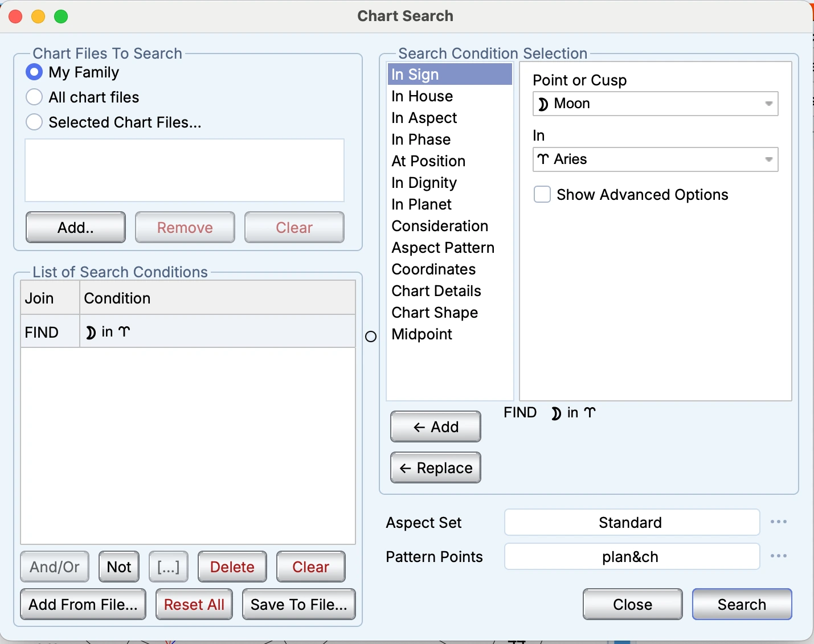Choose In Dignity in condition list

tap(450, 183)
